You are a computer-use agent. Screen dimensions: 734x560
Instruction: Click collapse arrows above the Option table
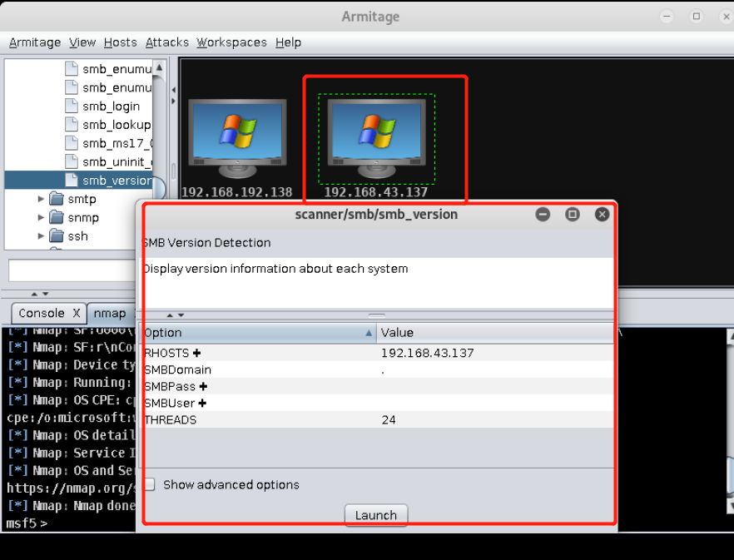pyautogui.click(x=176, y=315)
